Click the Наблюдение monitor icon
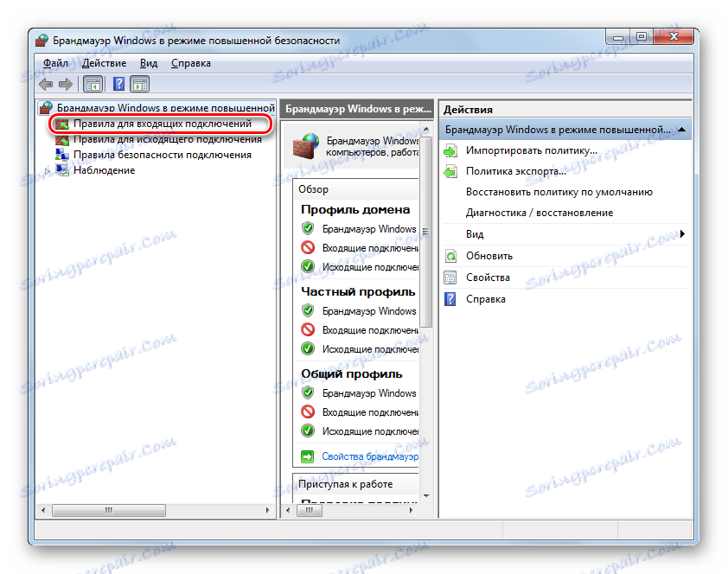The image size is (728, 574). [61, 170]
